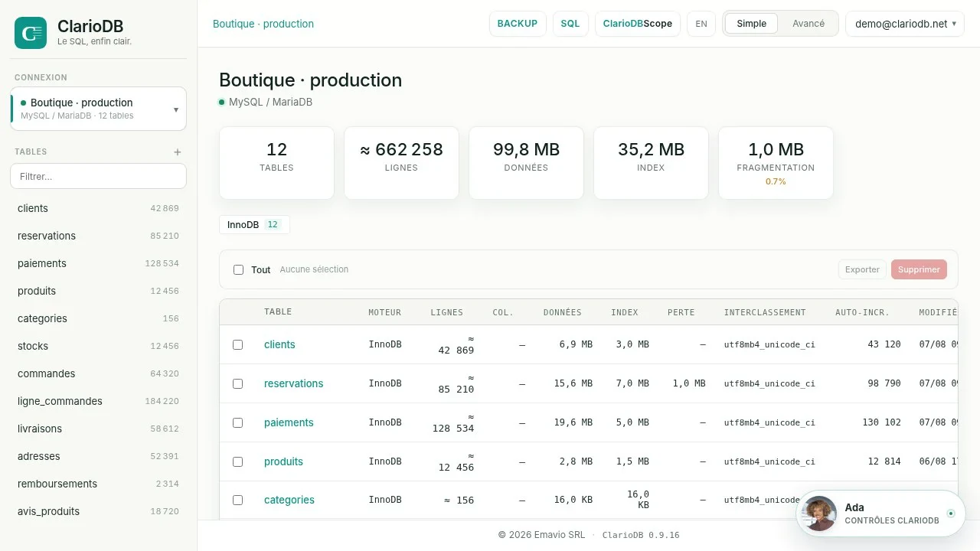
Task: Open the demo@clariodb.net account menu
Action: pos(905,24)
